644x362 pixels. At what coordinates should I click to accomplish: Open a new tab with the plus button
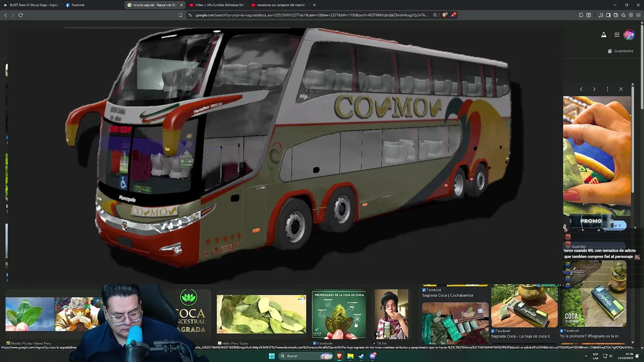(x=314, y=5)
